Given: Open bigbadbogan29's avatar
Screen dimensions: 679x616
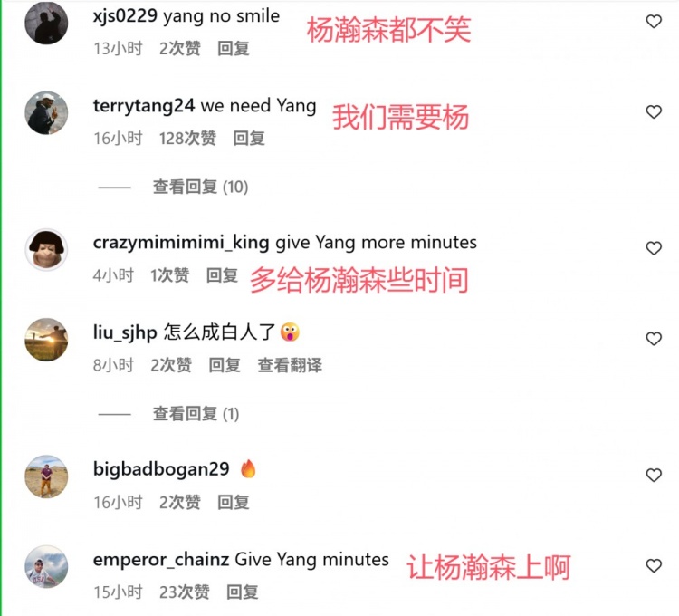Looking at the screenshot, I should 46,476.
